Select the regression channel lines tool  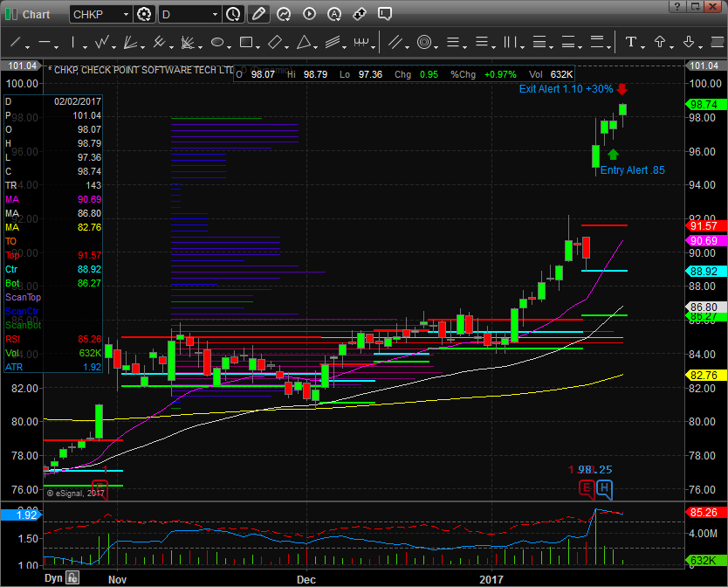click(333, 42)
